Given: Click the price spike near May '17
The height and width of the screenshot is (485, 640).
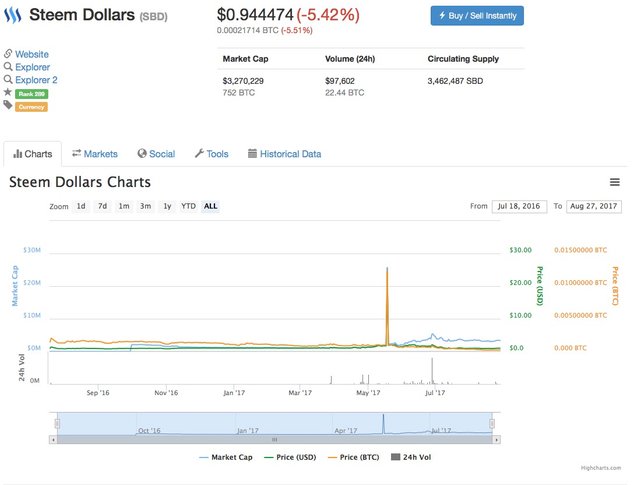Looking at the screenshot, I should (x=387, y=306).
